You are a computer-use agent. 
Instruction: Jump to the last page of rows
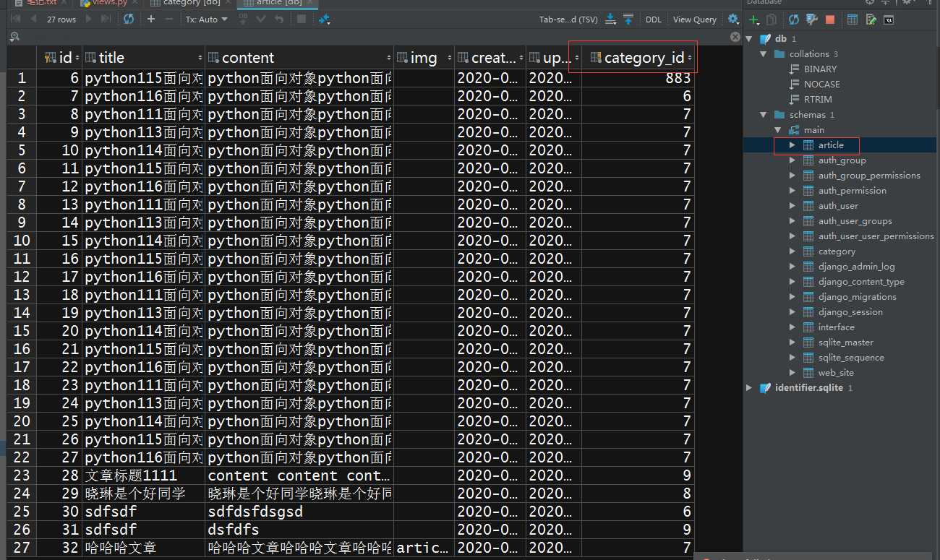coord(106,20)
